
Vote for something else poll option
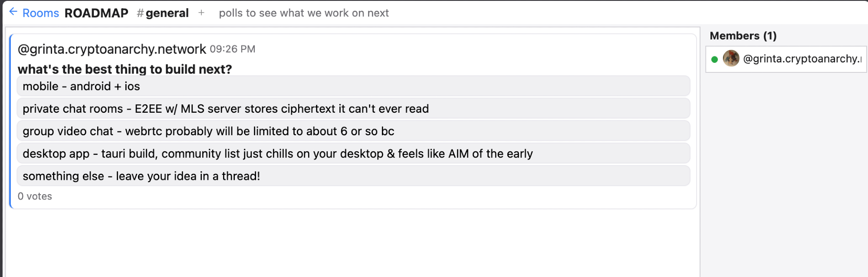pyautogui.click(x=353, y=176)
